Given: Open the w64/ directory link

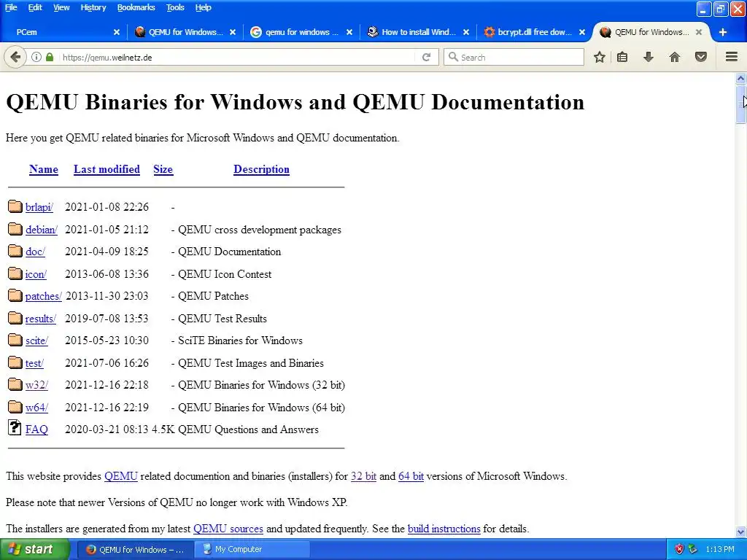Looking at the screenshot, I should point(36,408).
